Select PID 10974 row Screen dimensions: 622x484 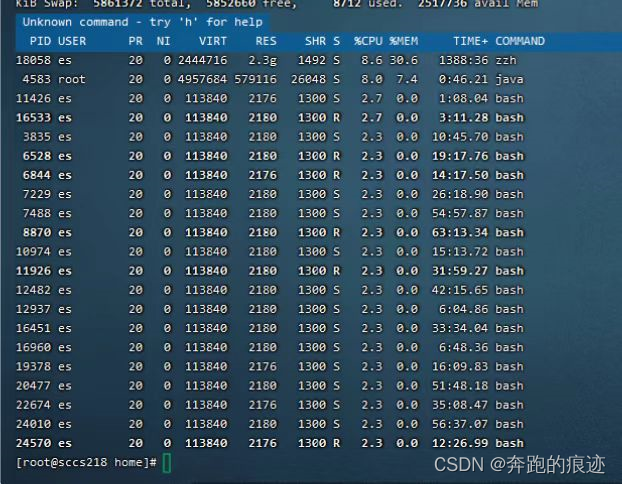270,252
